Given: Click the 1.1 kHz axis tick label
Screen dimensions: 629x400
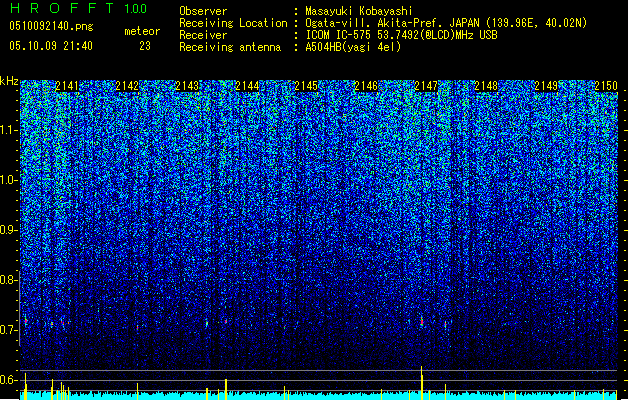Looking at the screenshot, I should [x=9, y=130].
